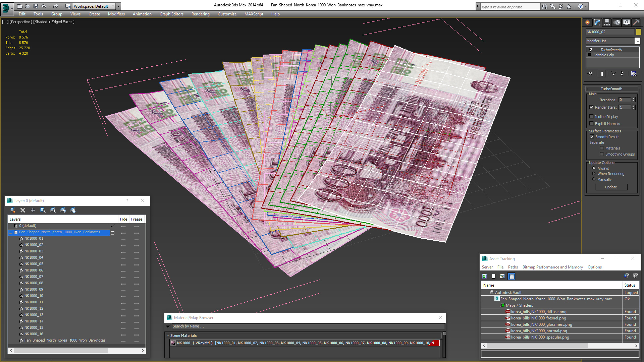Click the star Favorites icon

[569, 6]
